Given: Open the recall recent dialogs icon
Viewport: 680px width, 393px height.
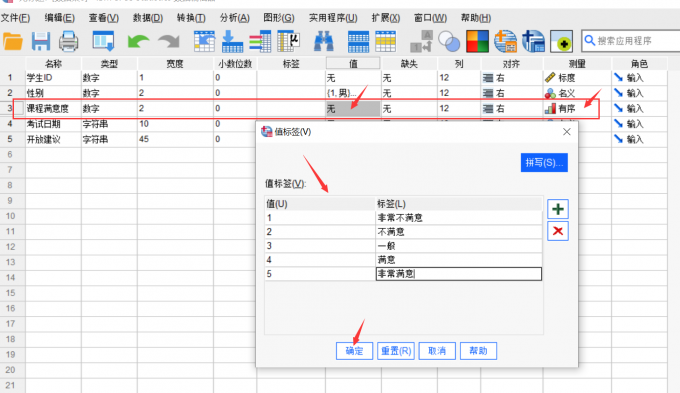Looking at the screenshot, I should pyautogui.click(x=103, y=42).
